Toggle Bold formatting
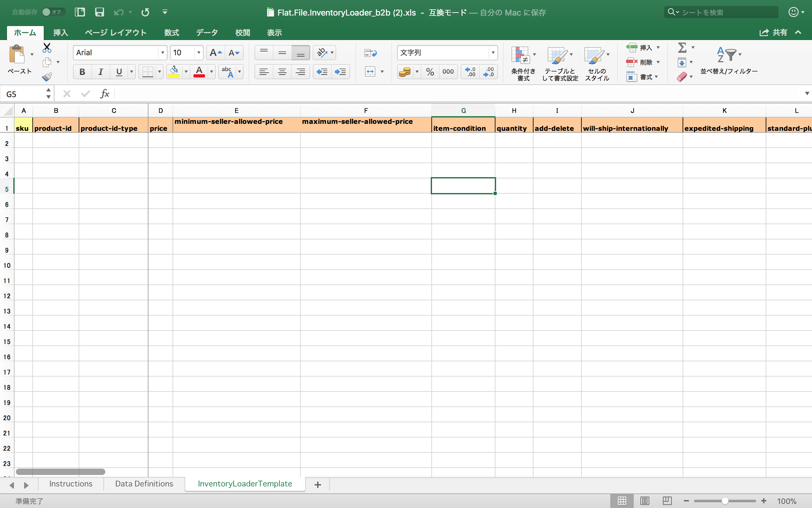Image resolution: width=812 pixels, height=508 pixels. pyautogui.click(x=82, y=71)
